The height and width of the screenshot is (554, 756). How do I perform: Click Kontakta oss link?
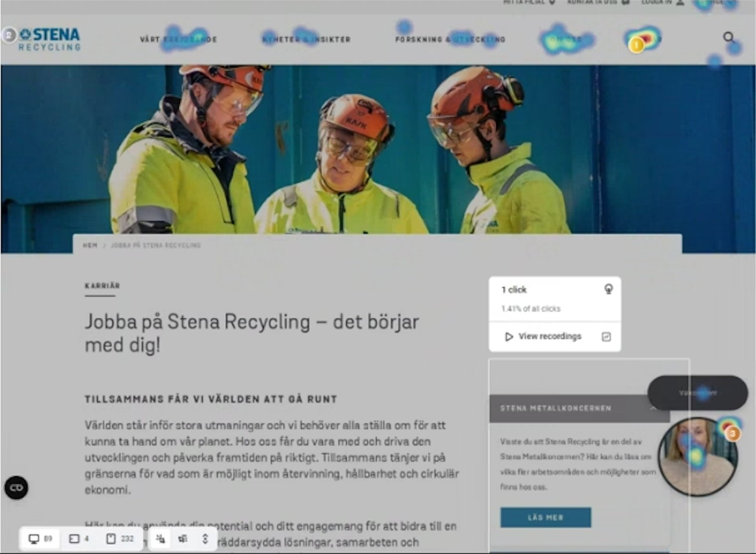pos(598,2)
